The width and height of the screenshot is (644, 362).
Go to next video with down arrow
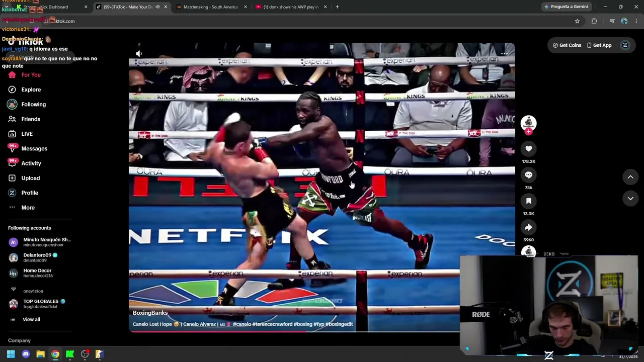pos(630,199)
